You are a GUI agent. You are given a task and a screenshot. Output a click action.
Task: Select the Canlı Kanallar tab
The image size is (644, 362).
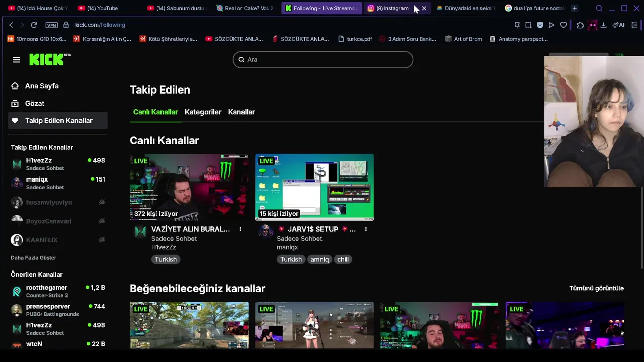click(155, 112)
